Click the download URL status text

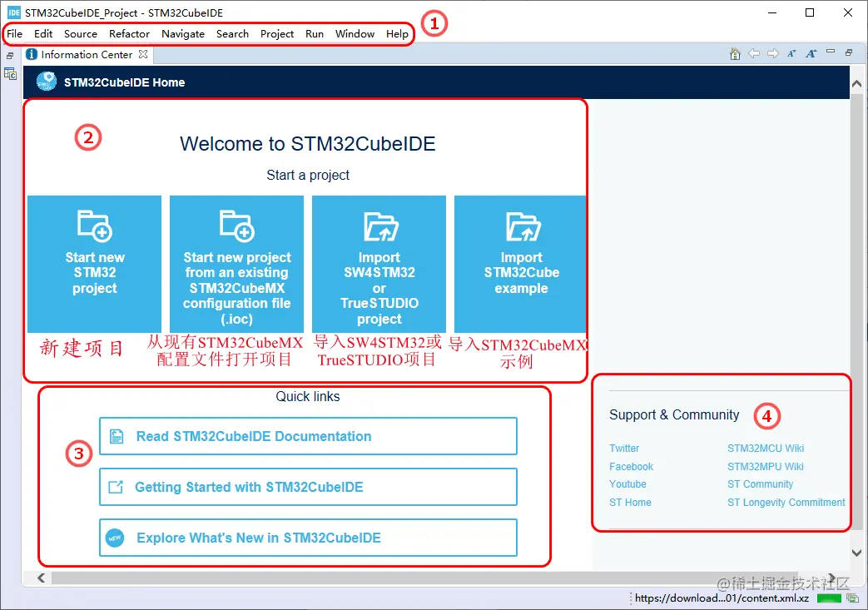click(x=722, y=598)
